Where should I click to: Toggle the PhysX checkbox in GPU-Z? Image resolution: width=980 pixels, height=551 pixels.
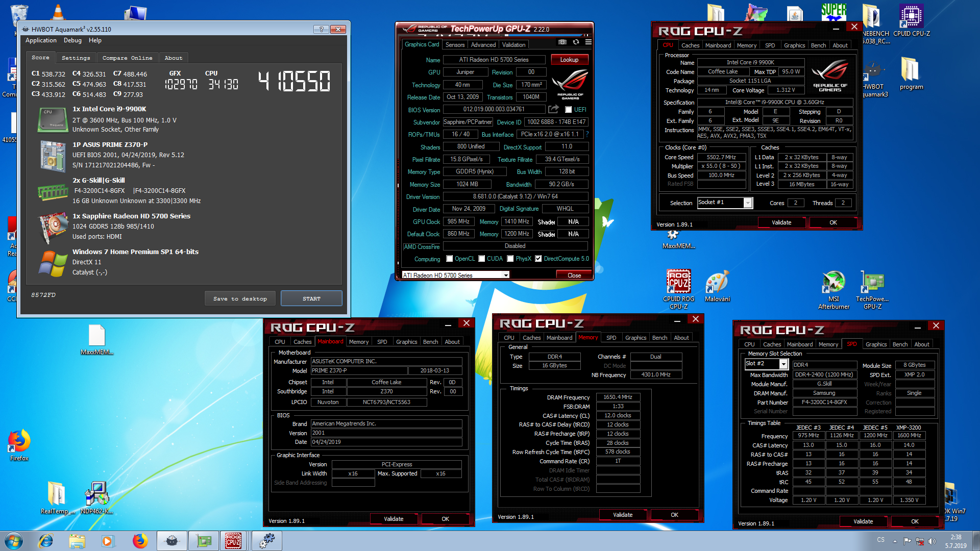(510, 259)
